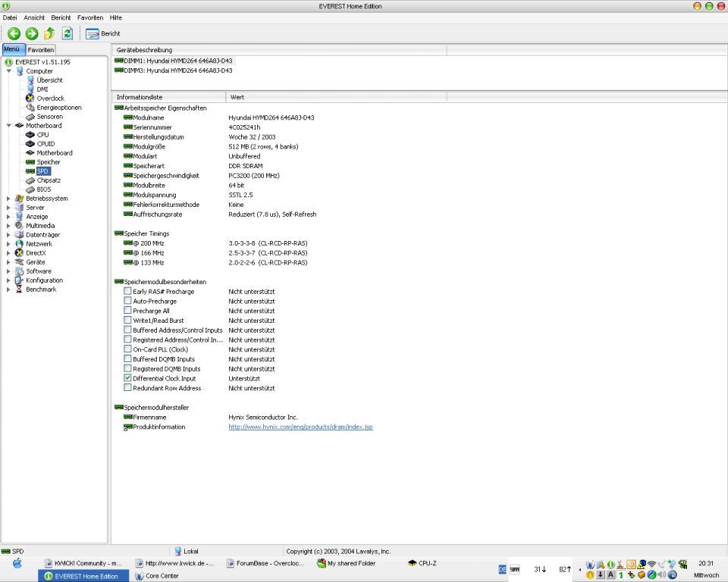728x582 pixels.
Task: Expand the Server tree node
Action: click(8, 208)
